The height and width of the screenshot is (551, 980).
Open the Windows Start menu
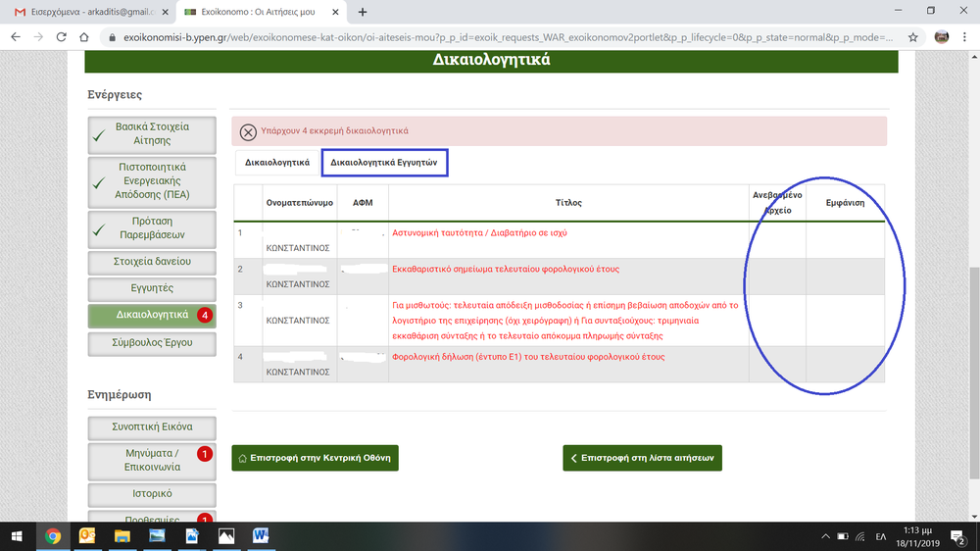(x=17, y=536)
